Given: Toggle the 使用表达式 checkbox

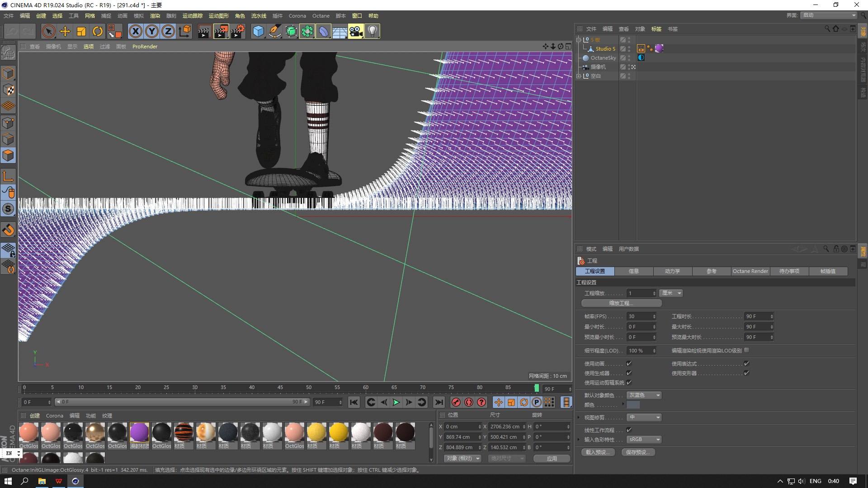Looking at the screenshot, I should [x=746, y=363].
